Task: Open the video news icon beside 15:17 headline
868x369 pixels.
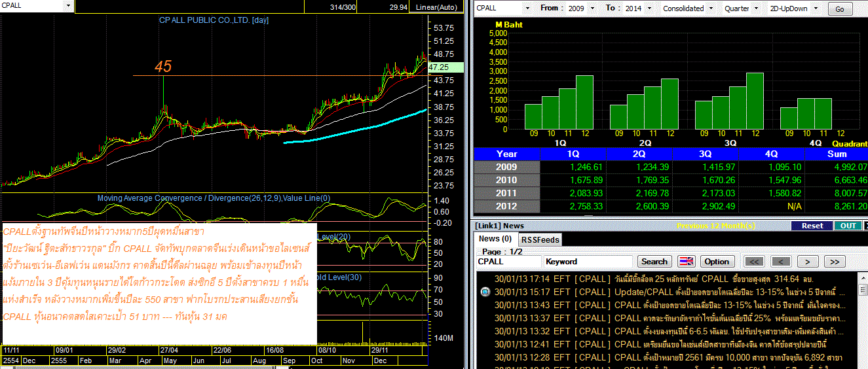Action: pos(485,292)
